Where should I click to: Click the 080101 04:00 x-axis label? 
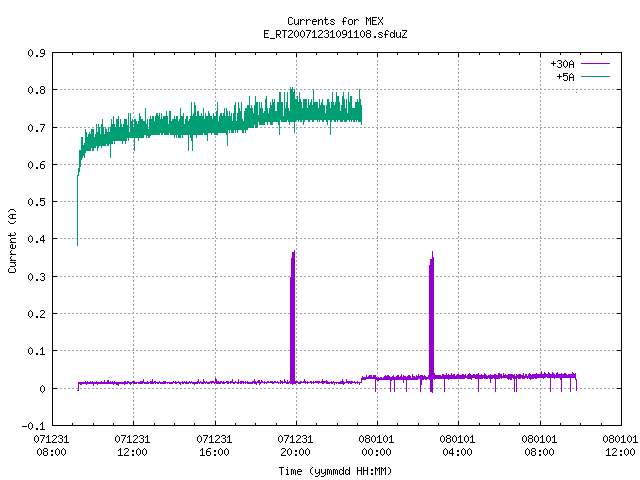[x=457, y=446]
